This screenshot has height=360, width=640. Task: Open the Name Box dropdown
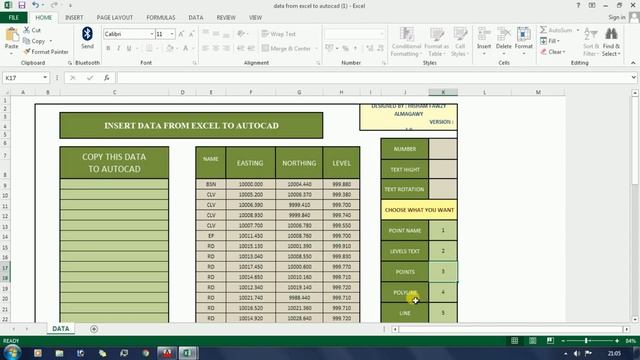[45, 78]
